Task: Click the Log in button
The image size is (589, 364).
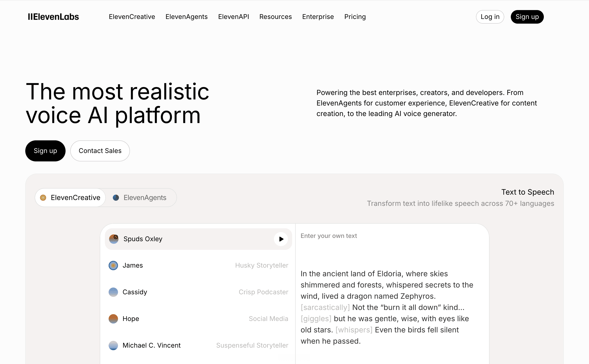Action: tap(490, 17)
